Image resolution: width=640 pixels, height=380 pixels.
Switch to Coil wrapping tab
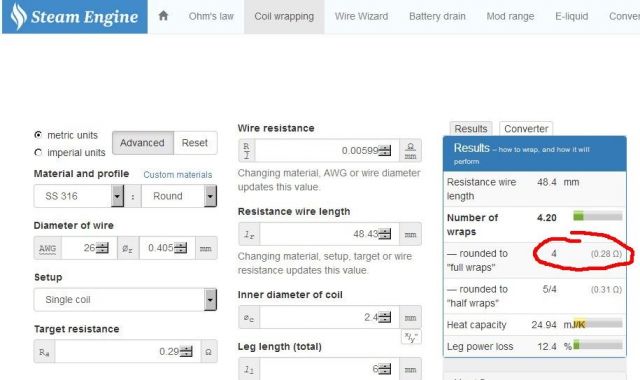[x=284, y=16]
